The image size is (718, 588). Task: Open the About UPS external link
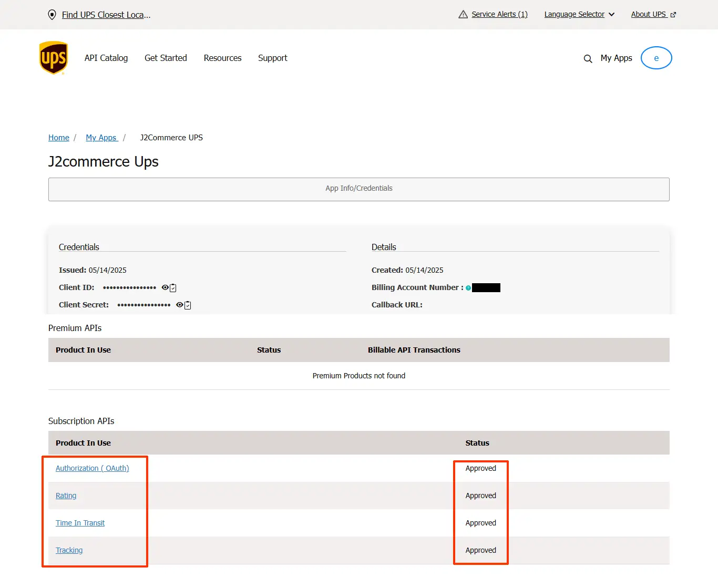click(653, 14)
